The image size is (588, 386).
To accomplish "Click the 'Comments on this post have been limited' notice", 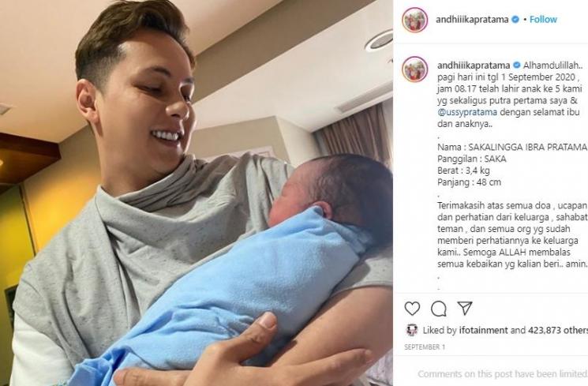I will tap(503, 374).
